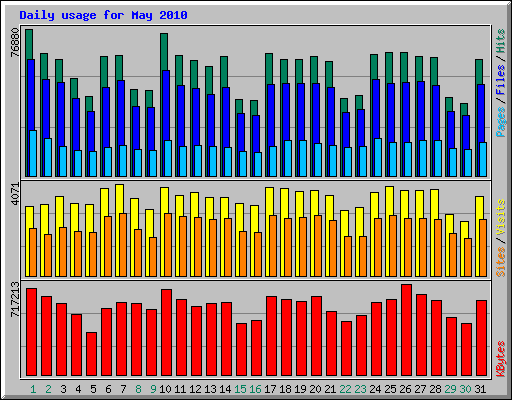Click the 76880 hits axis value
The image size is (512, 400).
pos(15,43)
